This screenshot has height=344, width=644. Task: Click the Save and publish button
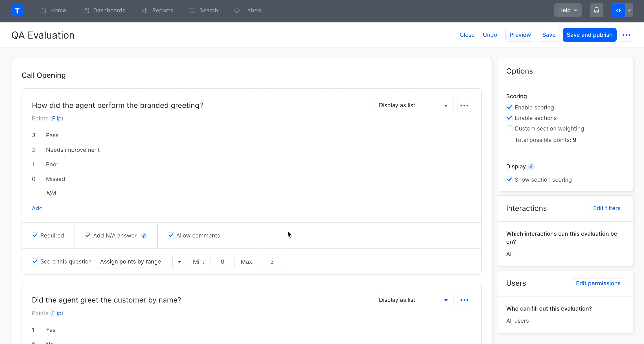[589, 35]
